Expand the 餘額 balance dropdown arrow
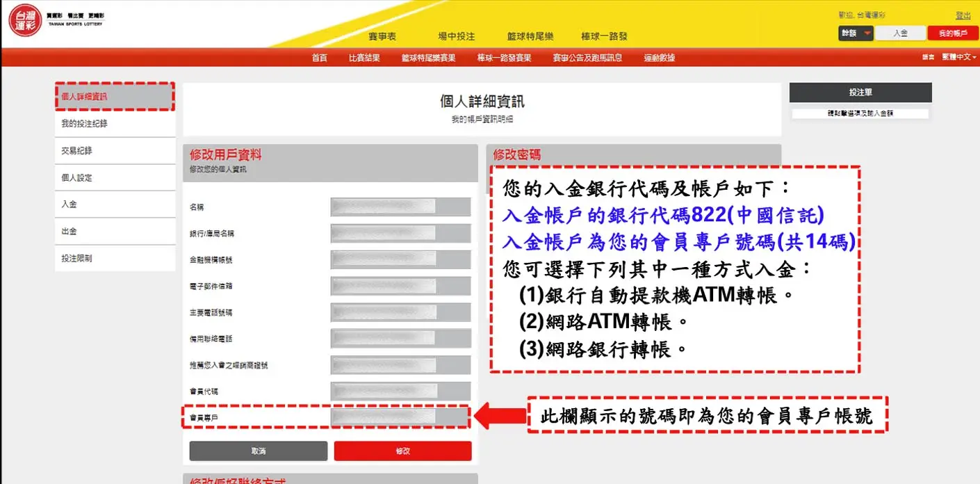The height and width of the screenshot is (484, 980). 866,33
